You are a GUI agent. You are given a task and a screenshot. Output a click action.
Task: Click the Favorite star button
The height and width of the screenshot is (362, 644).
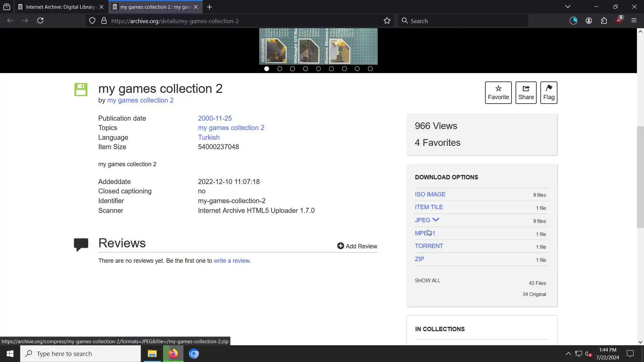(x=498, y=93)
